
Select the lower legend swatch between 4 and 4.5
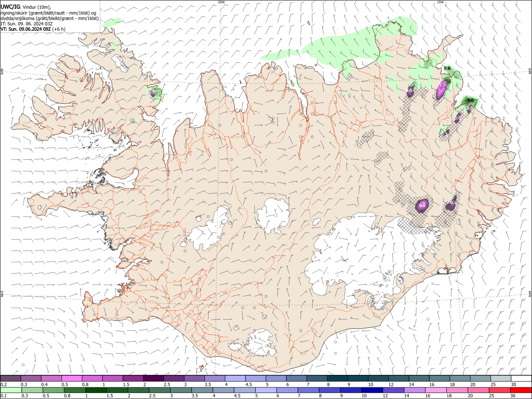223,390
